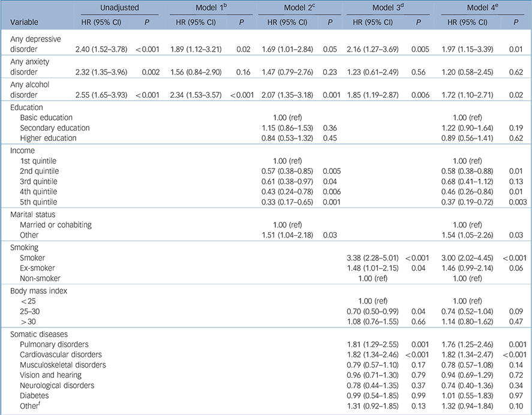This screenshot has width=532, height=415.
Task: Click the Ex-smoker row label
Action: click(38, 268)
